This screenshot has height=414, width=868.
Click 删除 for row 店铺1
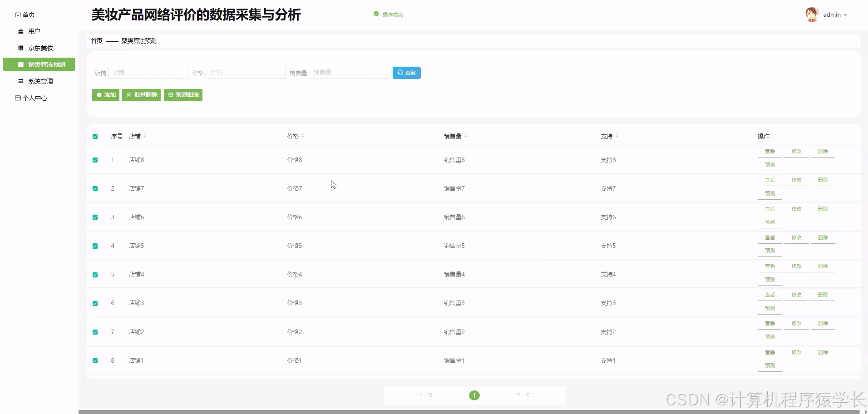coord(823,353)
